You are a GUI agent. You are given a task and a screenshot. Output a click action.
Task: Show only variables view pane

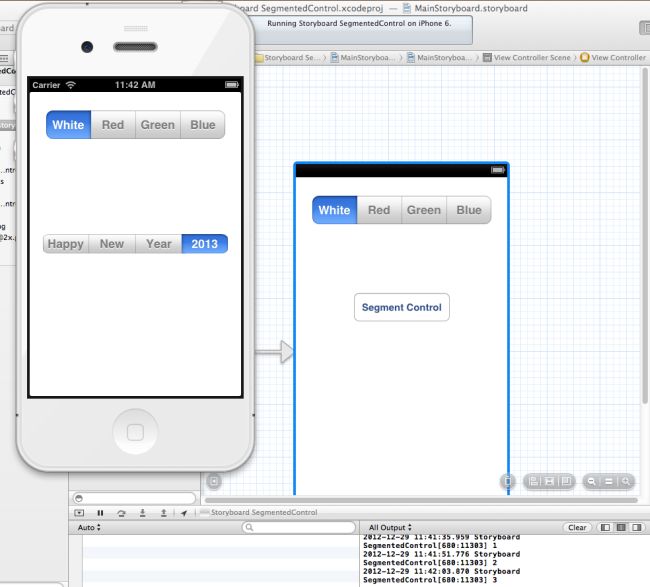[x=605, y=527]
